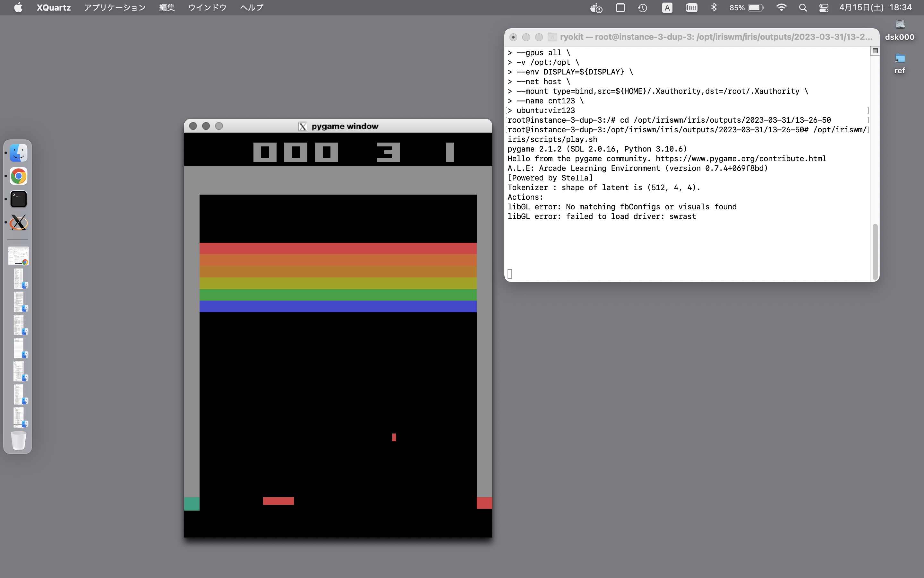Open the Apple menu
924x578 pixels.
(x=18, y=8)
